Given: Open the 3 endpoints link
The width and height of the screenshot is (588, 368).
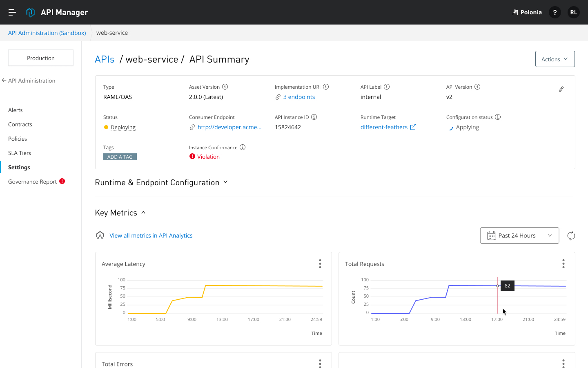Looking at the screenshot, I should [x=299, y=97].
